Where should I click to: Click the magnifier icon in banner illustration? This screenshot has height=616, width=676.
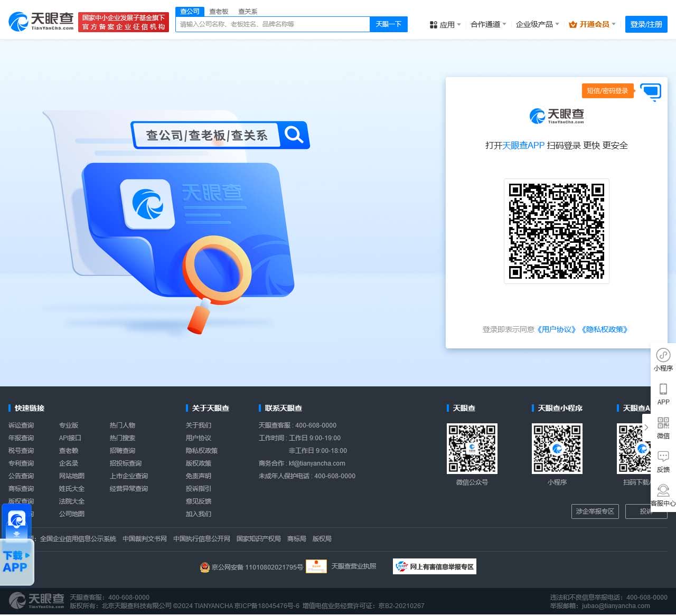(294, 135)
